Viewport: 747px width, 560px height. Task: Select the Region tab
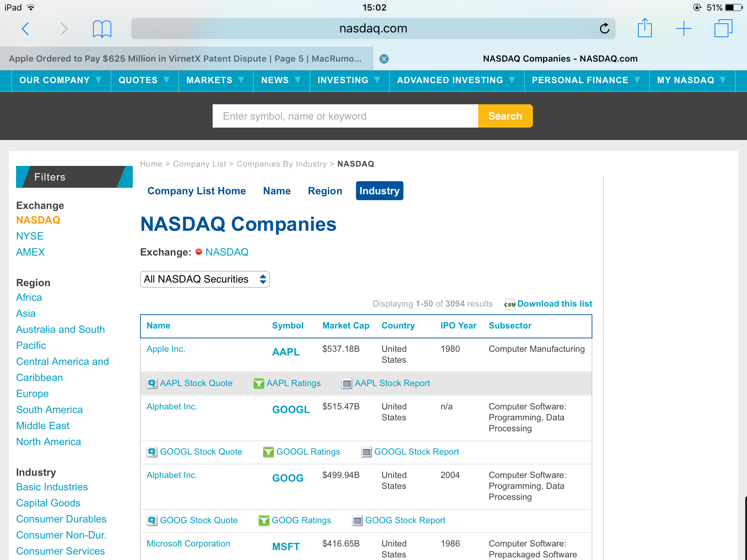coord(325,191)
